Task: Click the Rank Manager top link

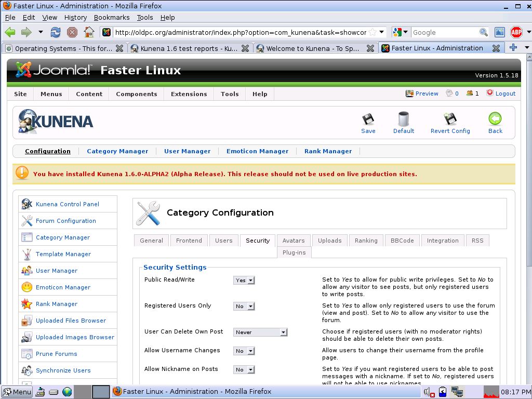Action: pyautogui.click(x=328, y=151)
